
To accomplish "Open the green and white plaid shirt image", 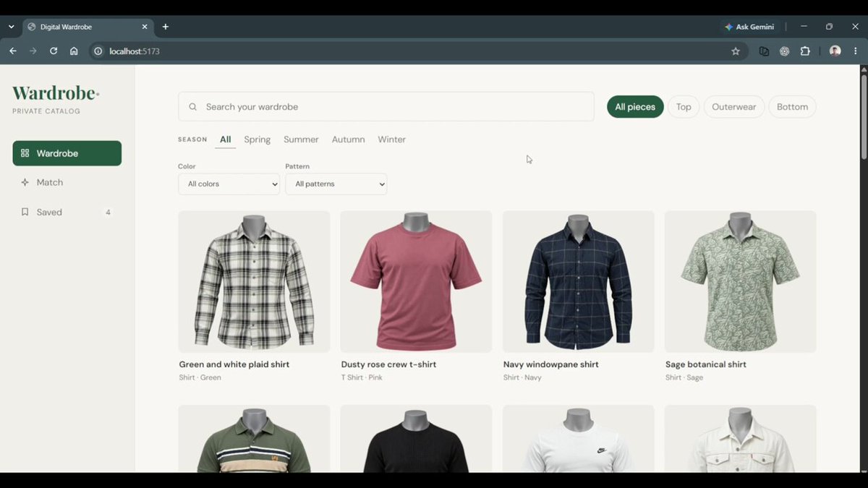I will (x=255, y=282).
